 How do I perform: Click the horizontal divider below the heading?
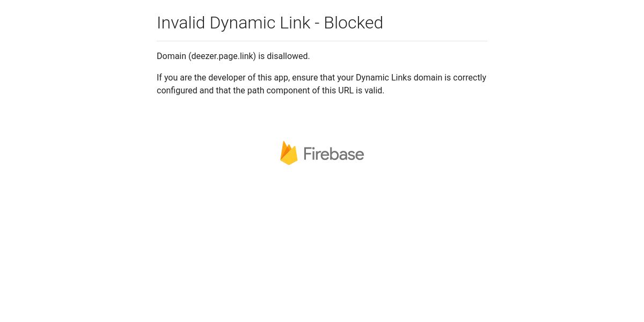(x=322, y=41)
